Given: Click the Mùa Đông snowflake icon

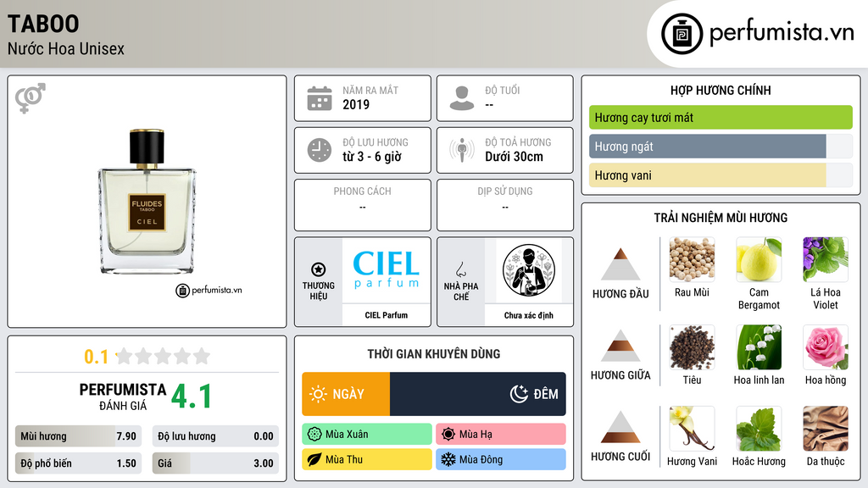Looking at the screenshot, I should tap(448, 459).
